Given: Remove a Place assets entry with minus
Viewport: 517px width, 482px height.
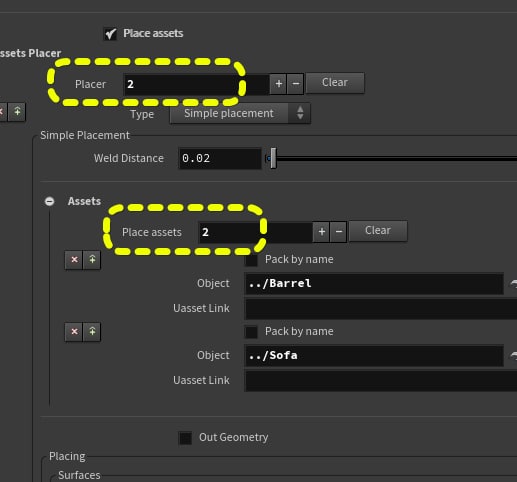Looking at the screenshot, I should pos(339,232).
